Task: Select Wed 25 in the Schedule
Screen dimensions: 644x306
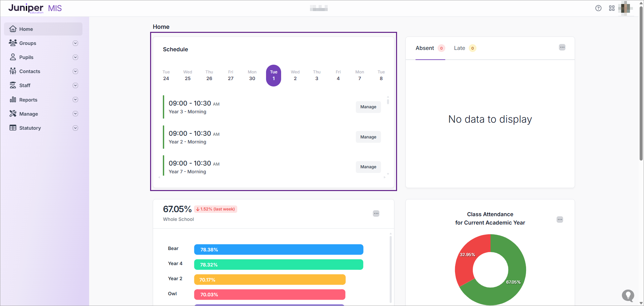Action: coord(187,75)
